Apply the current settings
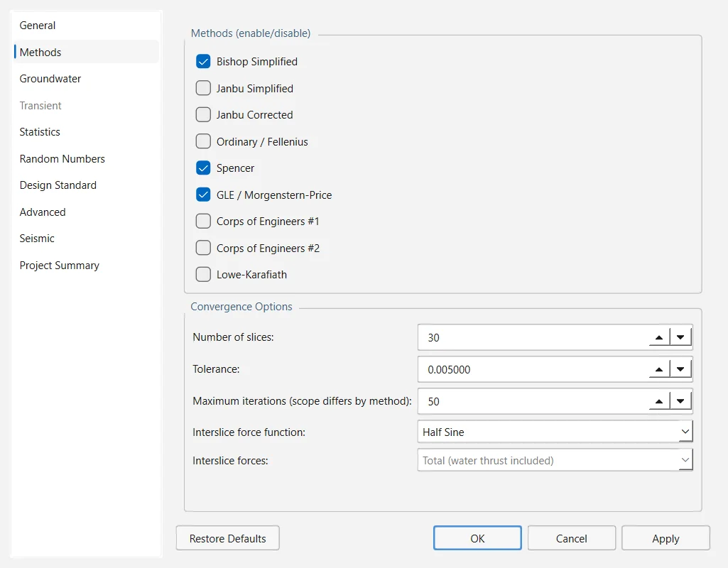The width and height of the screenshot is (728, 568). tap(665, 538)
